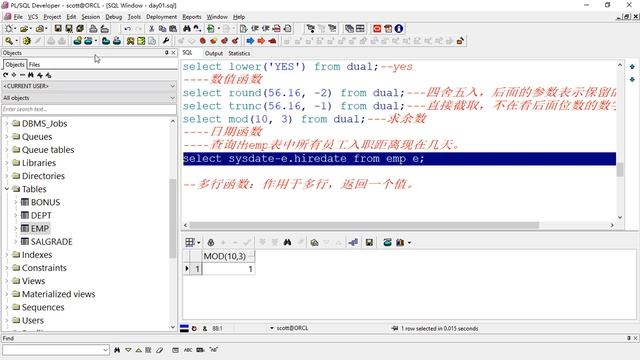Toggle the ABC case-sensitive option in Find bar
Screen dimensions: 640x360
188,350
